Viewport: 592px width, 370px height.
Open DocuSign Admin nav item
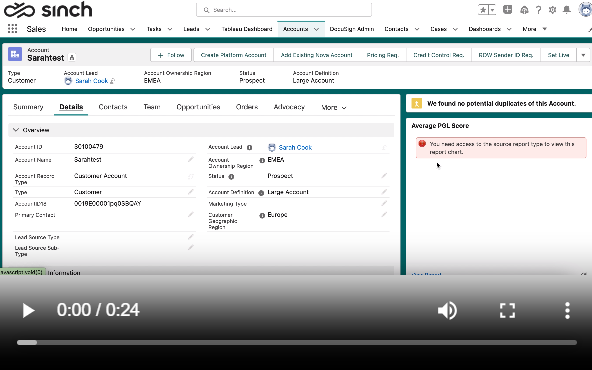(352, 29)
